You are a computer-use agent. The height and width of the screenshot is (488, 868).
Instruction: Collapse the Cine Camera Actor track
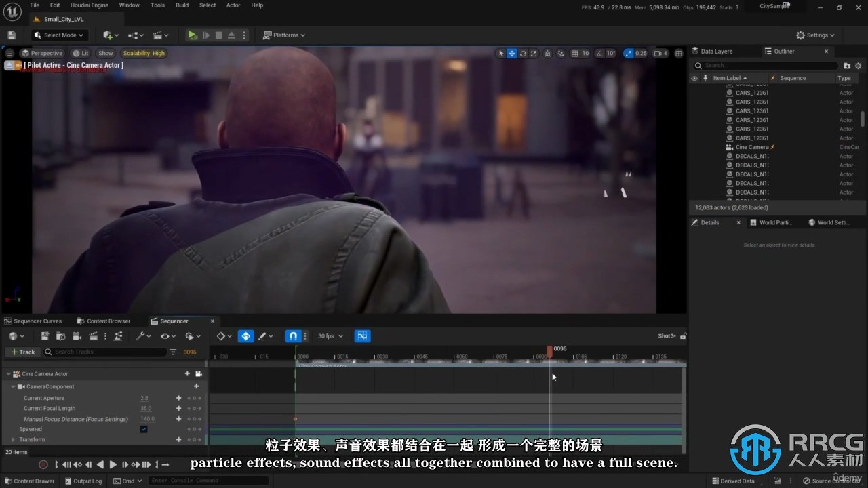[x=8, y=374]
